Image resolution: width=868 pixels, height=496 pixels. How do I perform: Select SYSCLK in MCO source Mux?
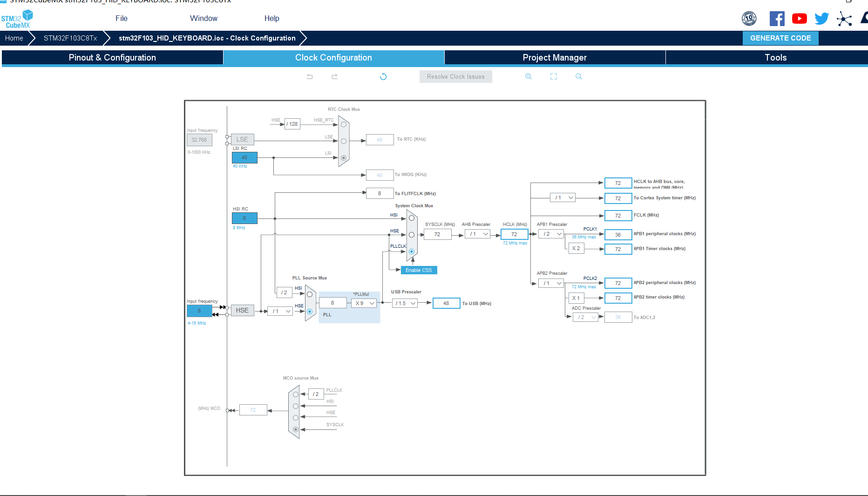[x=296, y=429]
